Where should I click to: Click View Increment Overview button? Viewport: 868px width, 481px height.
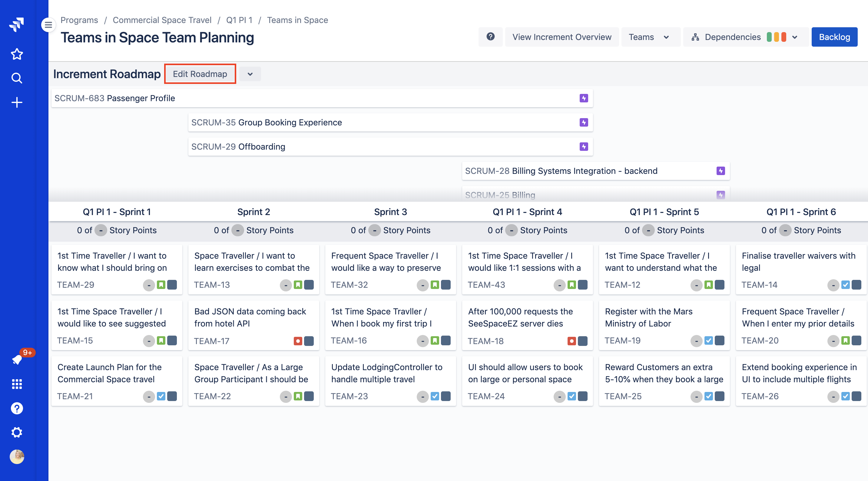pos(562,37)
